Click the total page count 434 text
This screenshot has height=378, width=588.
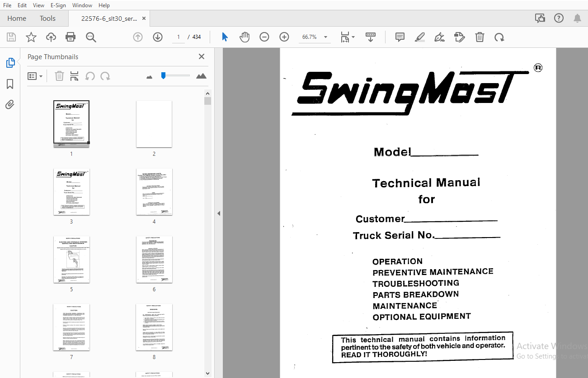(197, 37)
